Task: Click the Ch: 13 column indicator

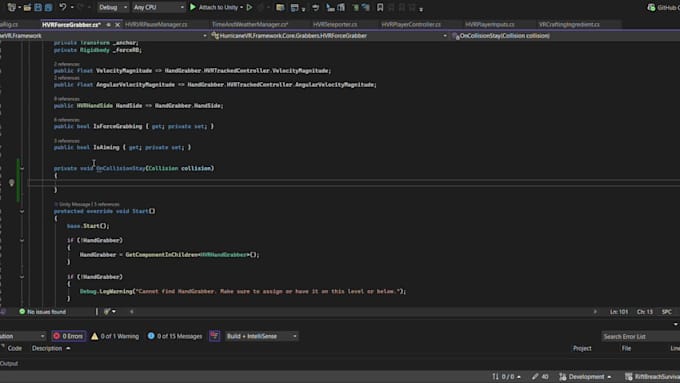Action: point(644,312)
